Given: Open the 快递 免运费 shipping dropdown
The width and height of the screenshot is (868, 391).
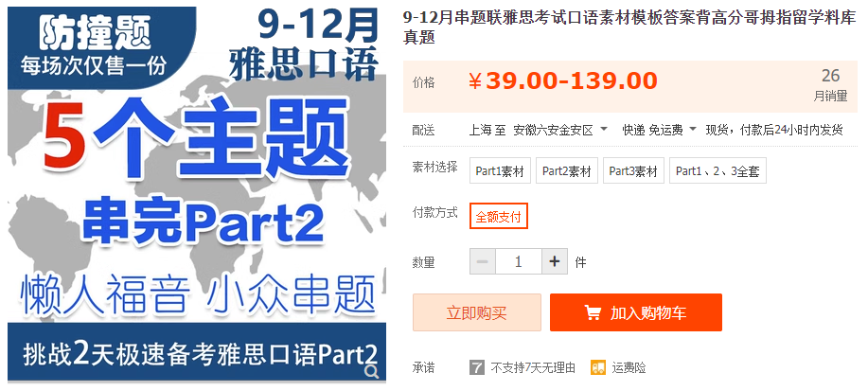Looking at the screenshot, I should (660, 130).
